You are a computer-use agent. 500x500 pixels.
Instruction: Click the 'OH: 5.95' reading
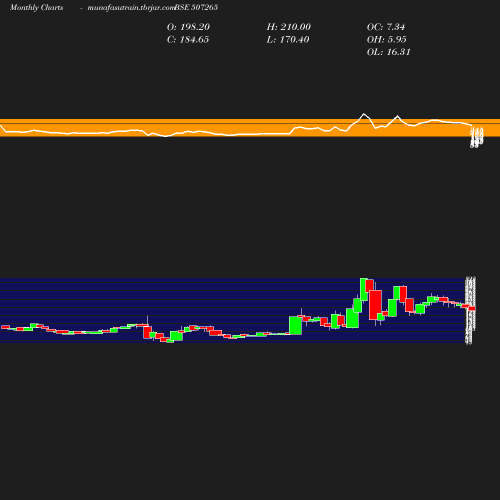[387, 40]
